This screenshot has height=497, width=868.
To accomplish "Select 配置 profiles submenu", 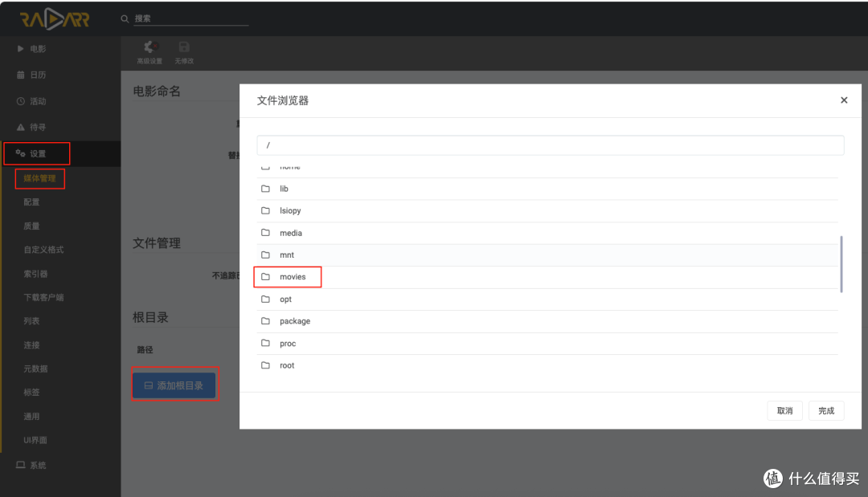I will point(31,202).
